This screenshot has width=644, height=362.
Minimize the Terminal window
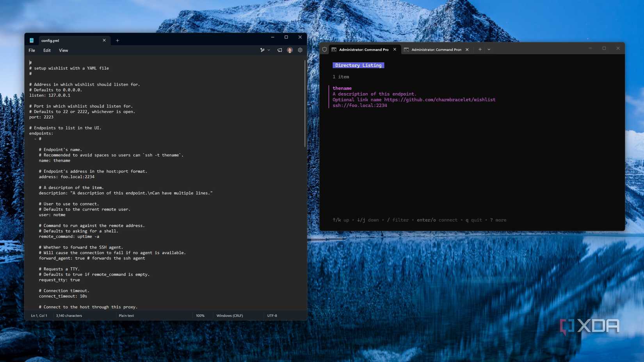coord(590,48)
